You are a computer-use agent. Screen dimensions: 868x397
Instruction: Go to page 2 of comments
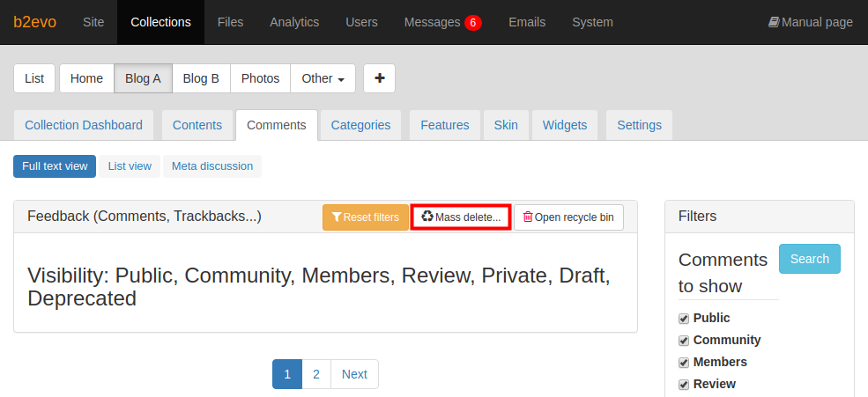[x=316, y=374]
